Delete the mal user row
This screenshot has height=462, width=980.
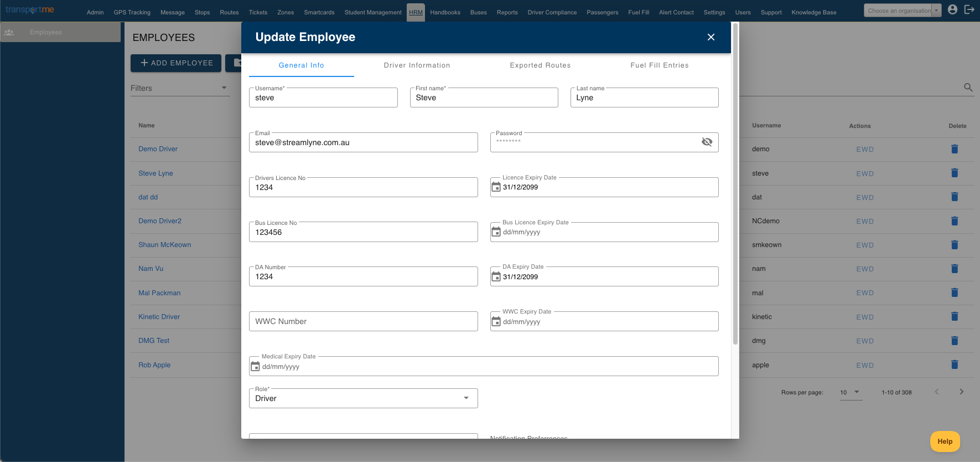point(955,292)
